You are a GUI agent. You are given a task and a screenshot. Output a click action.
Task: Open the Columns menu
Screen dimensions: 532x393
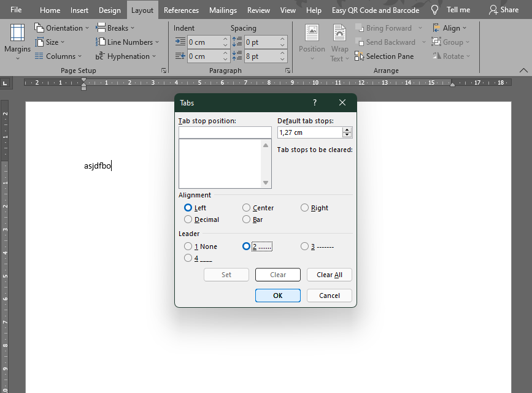[58, 56]
